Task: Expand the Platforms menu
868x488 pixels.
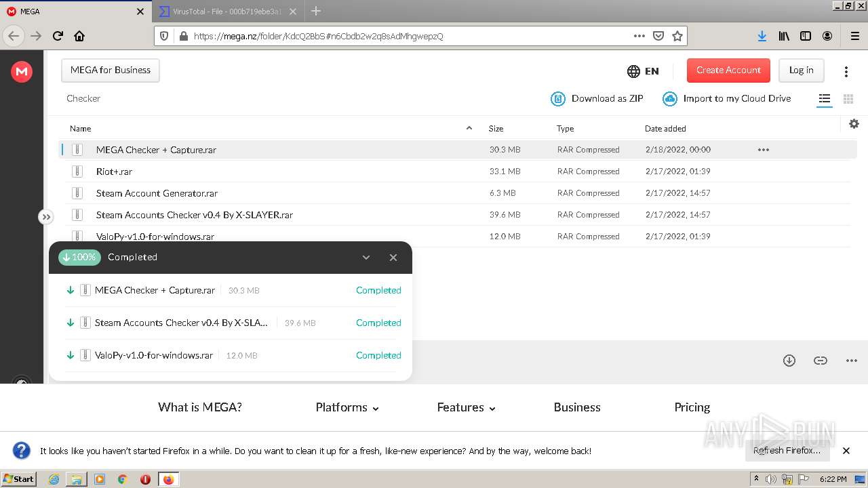Action: tap(347, 407)
